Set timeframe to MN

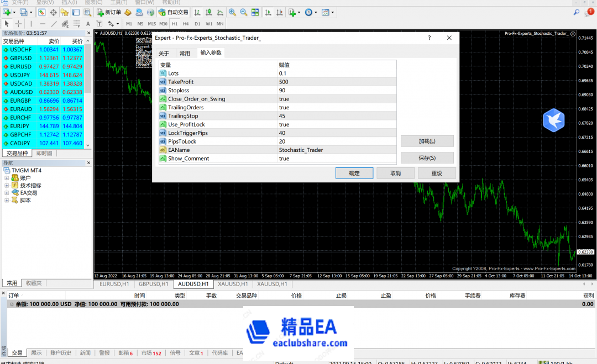pos(220,24)
